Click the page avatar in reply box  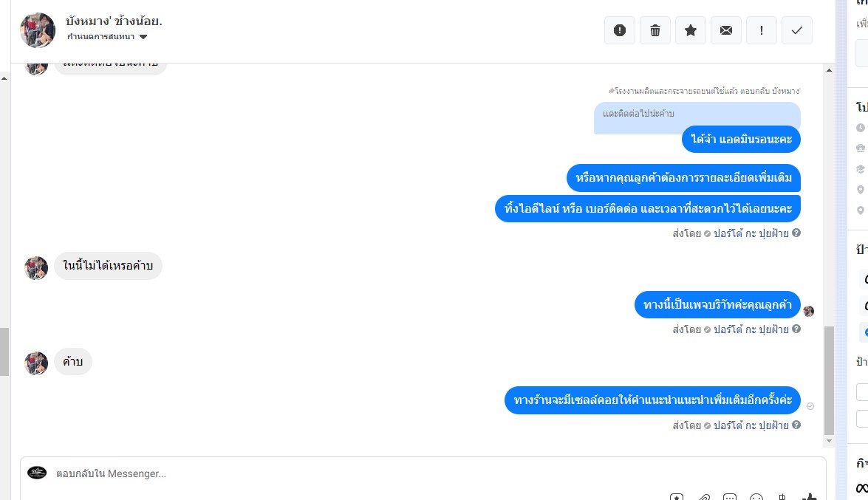point(37,473)
